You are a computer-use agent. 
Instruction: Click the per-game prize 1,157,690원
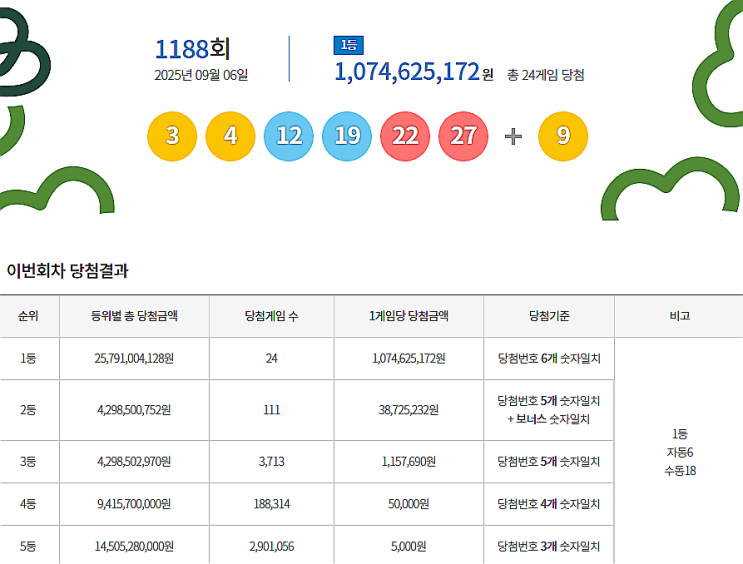[x=408, y=461]
